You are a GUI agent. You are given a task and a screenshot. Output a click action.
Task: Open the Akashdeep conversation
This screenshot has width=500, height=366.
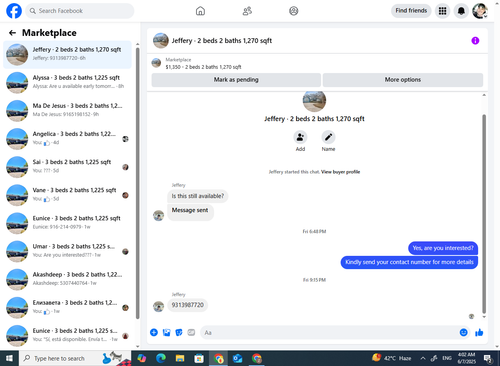(x=67, y=280)
